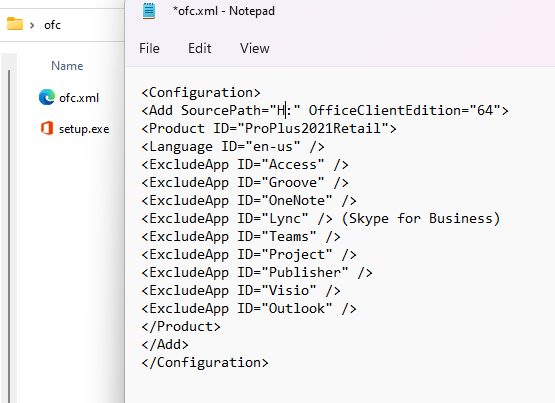Sort files by the Name column header
This screenshot has width=555, height=403.
coord(67,65)
